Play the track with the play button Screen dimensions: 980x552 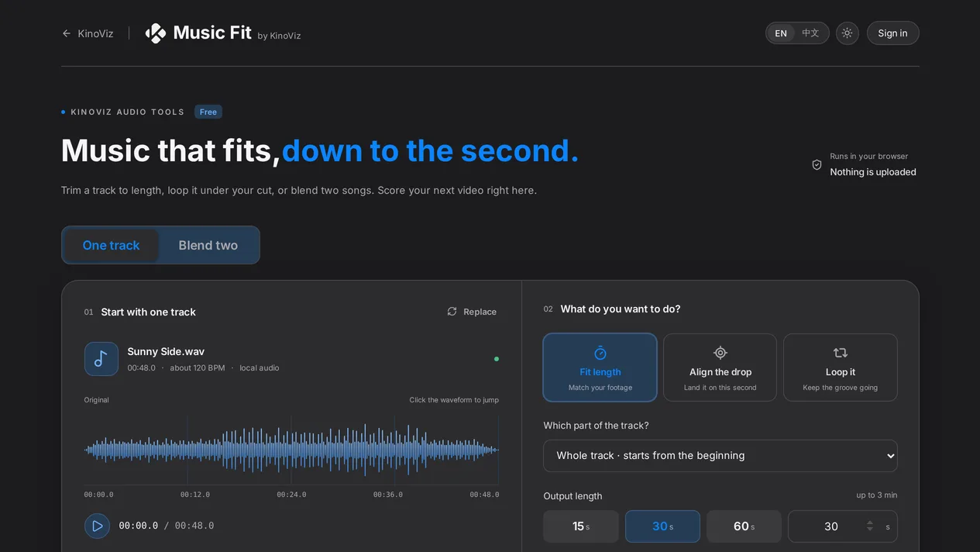(97, 526)
